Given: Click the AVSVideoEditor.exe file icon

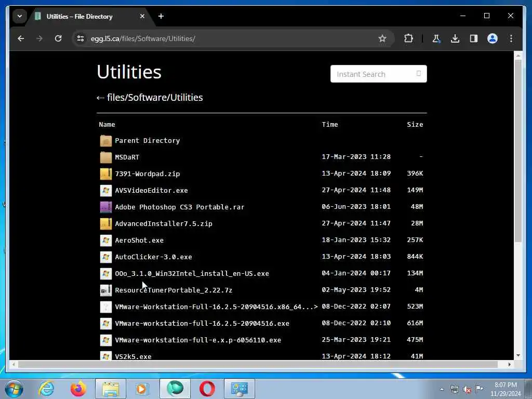Looking at the screenshot, I should 106,191.
